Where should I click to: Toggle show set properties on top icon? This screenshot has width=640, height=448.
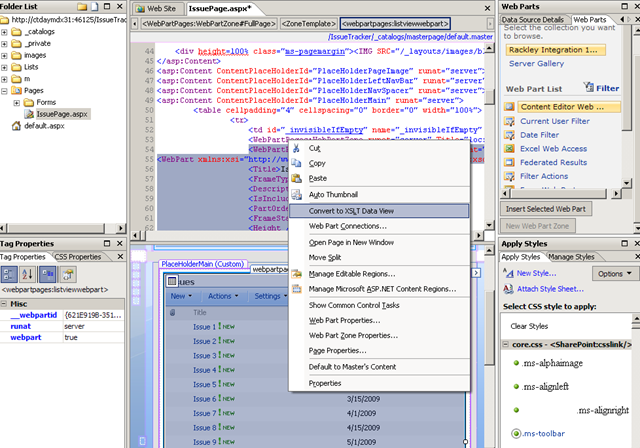pyautogui.click(x=47, y=274)
